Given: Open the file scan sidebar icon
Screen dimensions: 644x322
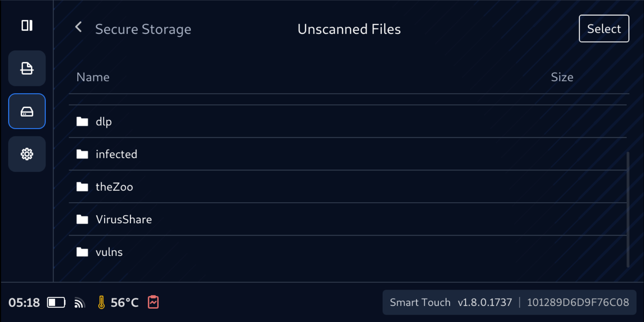Looking at the screenshot, I should click(x=27, y=68).
